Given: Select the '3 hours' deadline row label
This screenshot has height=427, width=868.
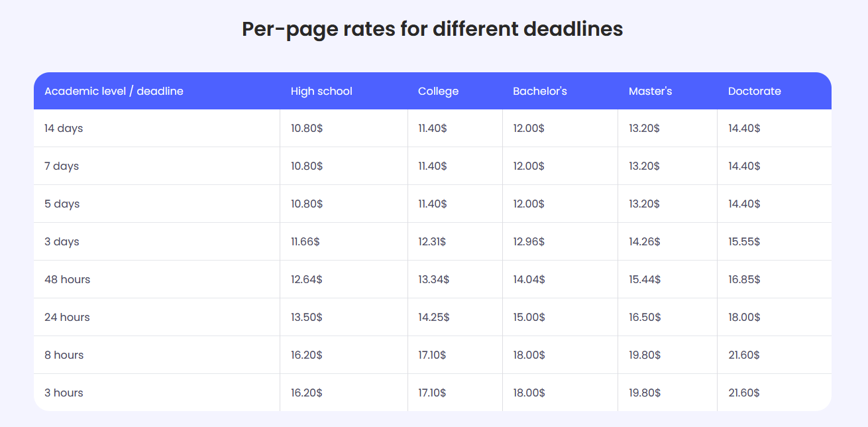Looking at the screenshot, I should point(64,393).
